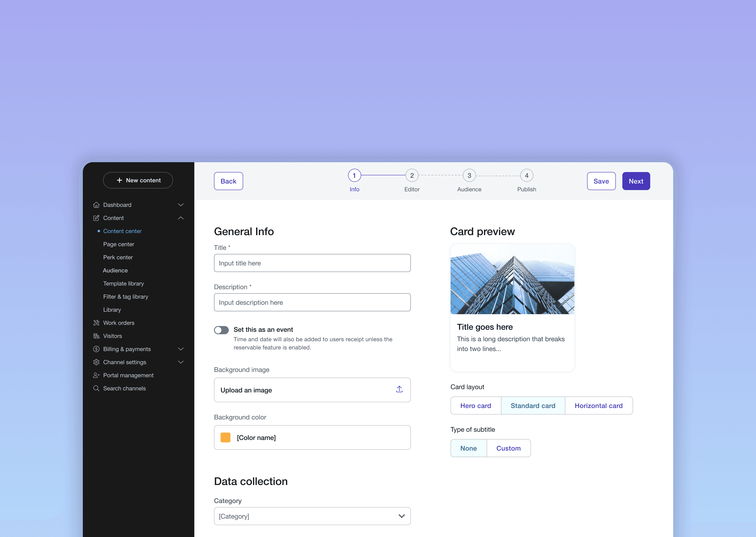756x537 pixels.
Task: Go to step 3 Audience
Action: pos(469,176)
